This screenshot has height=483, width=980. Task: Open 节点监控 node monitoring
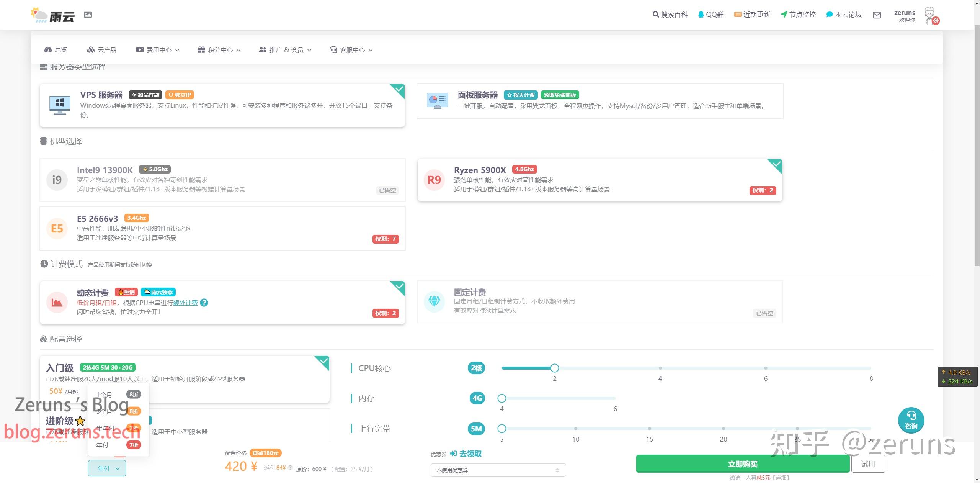coord(797,15)
